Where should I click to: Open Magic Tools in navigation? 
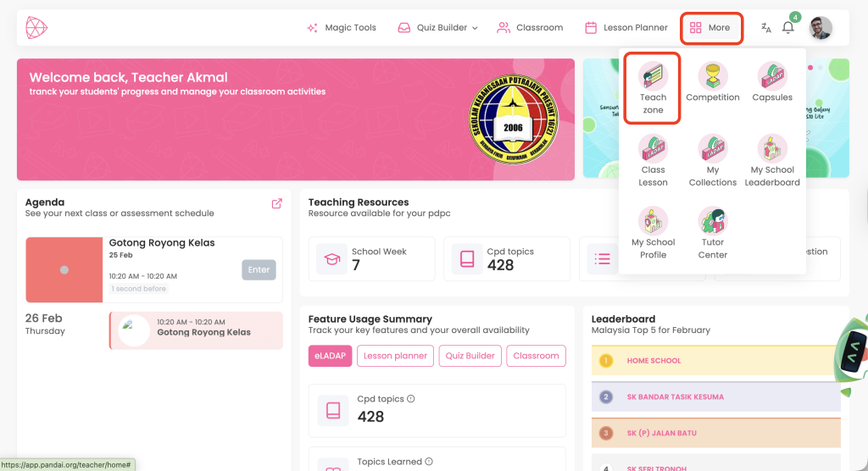point(342,28)
